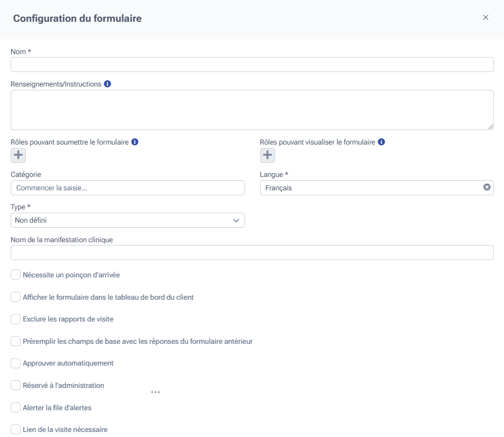Clear the Français language selection
504x437 pixels.
coord(487,188)
